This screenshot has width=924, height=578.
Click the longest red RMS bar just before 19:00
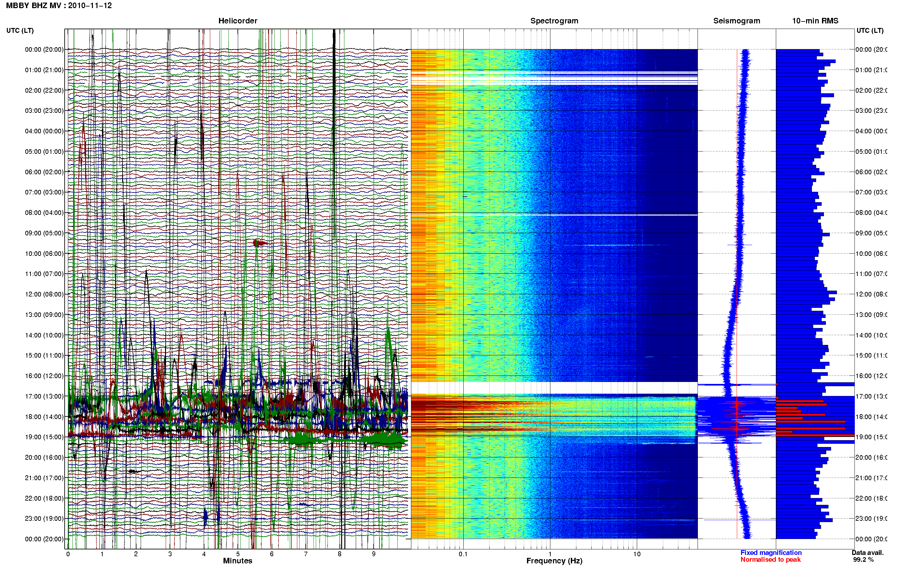point(815,435)
